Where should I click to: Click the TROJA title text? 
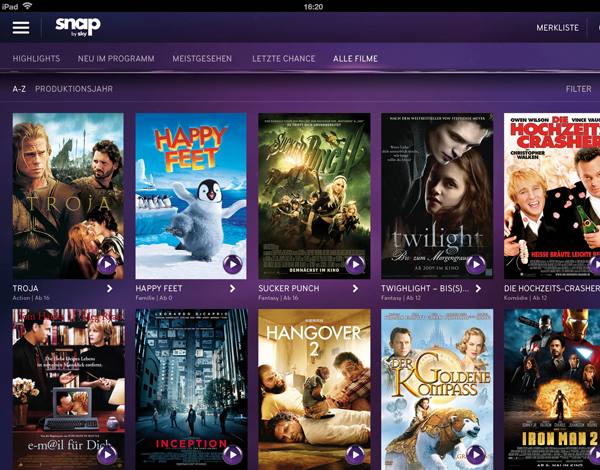pos(25,289)
